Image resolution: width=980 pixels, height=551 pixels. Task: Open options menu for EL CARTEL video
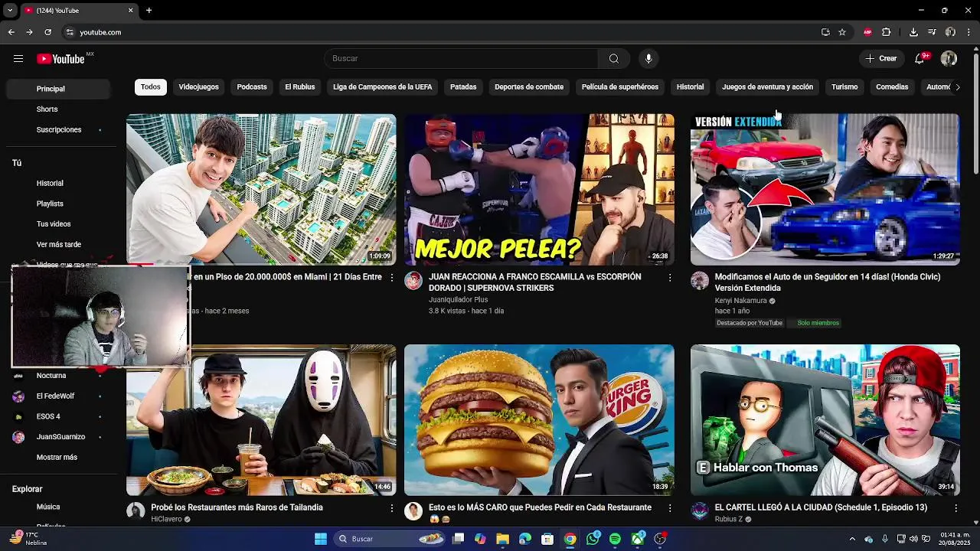pos(955,508)
